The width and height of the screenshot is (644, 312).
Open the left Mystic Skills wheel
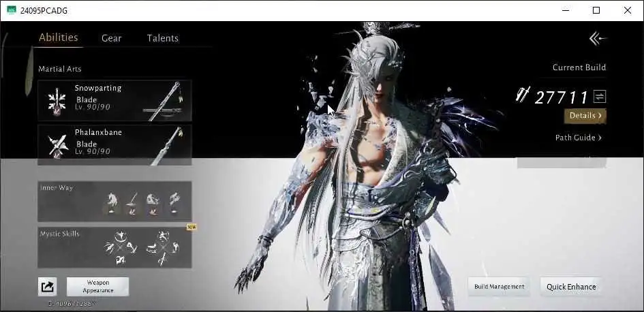(121, 247)
